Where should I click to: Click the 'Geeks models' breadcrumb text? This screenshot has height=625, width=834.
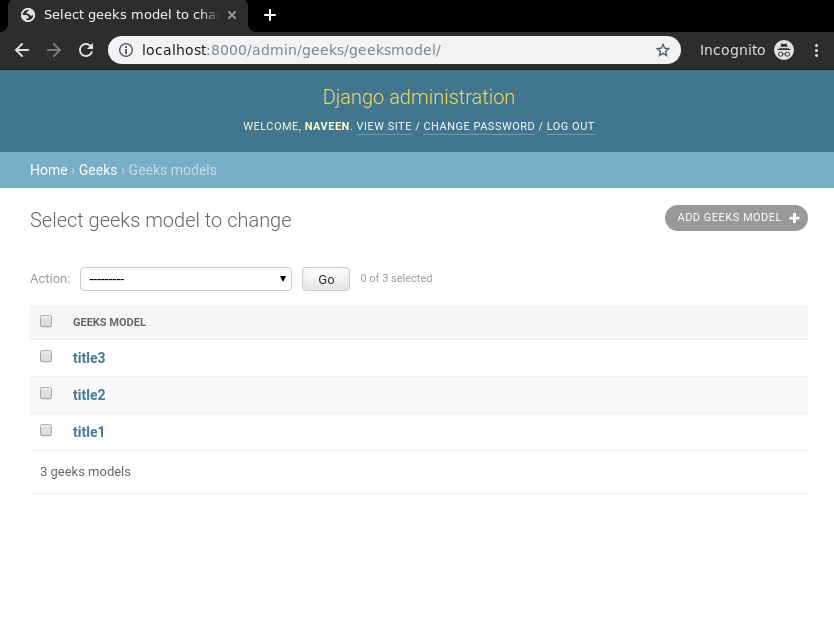tap(172, 170)
